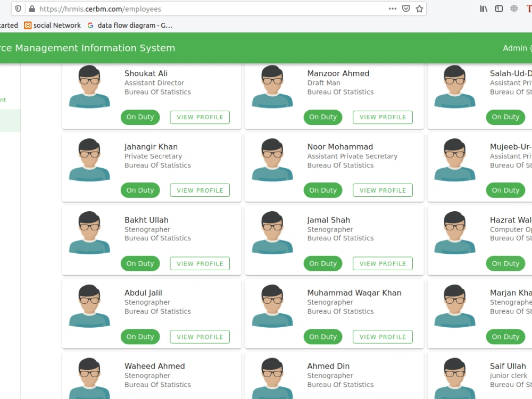Click Muhammad Waqar Khan's avatar image
Image resolution: width=532 pixels, height=399 pixels.
point(272,306)
